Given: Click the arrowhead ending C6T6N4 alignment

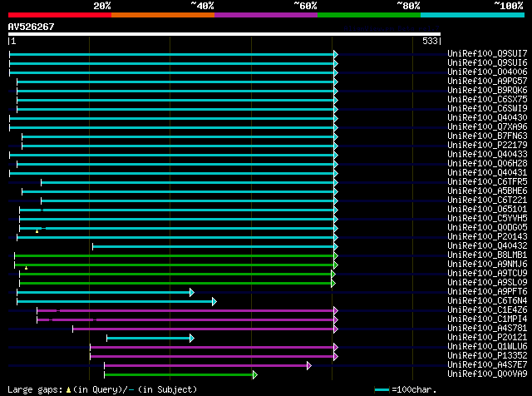Looking at the screenshot, I should click(214, 302).
